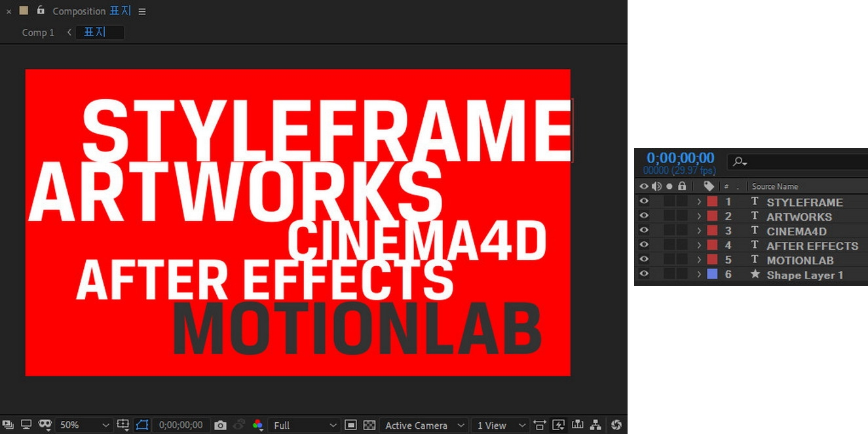This screenshot has height=434, width=868.
Task: Click the Always Preview This View icon
Action: [8, 425]
